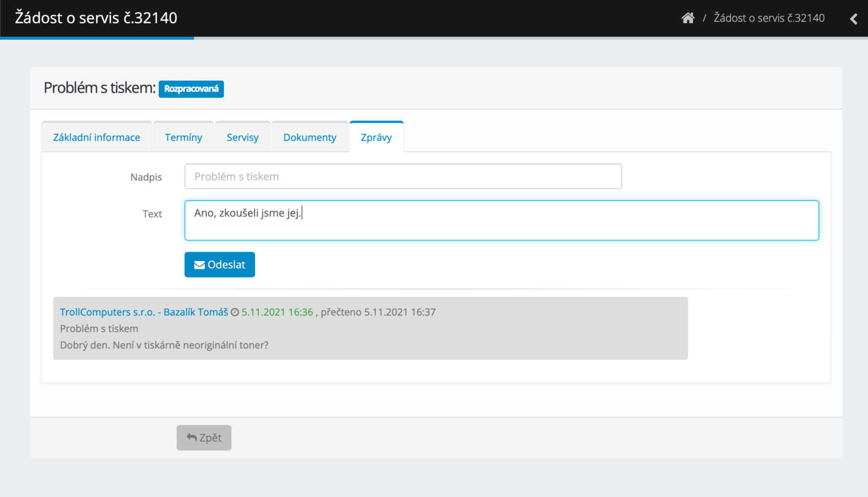Select the Zprávy tab
Screen dimensions: 868x497
coord(376,137)
